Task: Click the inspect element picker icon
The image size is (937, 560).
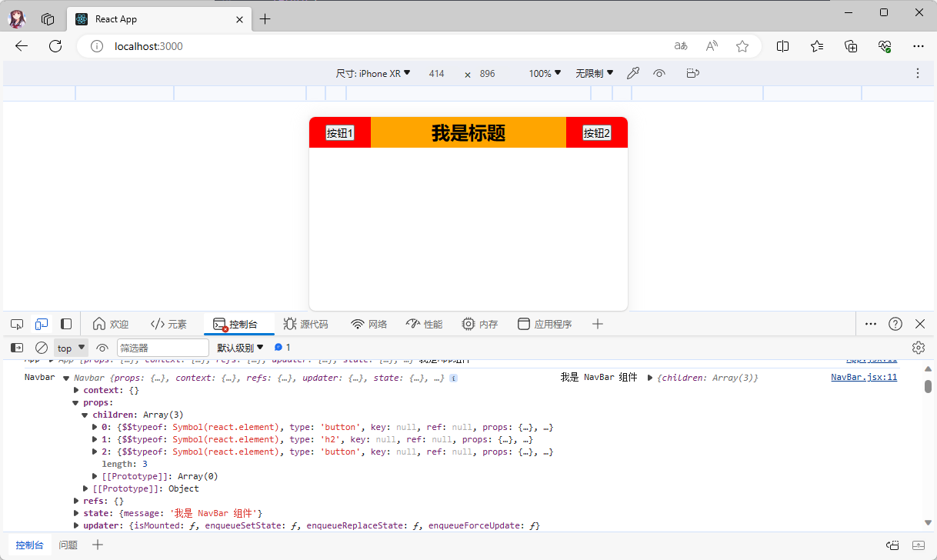Action: tap(17, 324)
